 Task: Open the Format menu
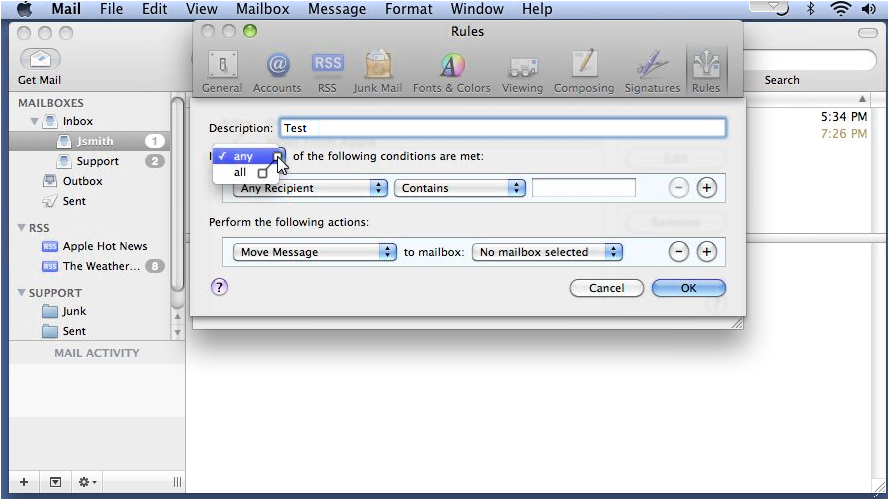(x=408, y=9)
